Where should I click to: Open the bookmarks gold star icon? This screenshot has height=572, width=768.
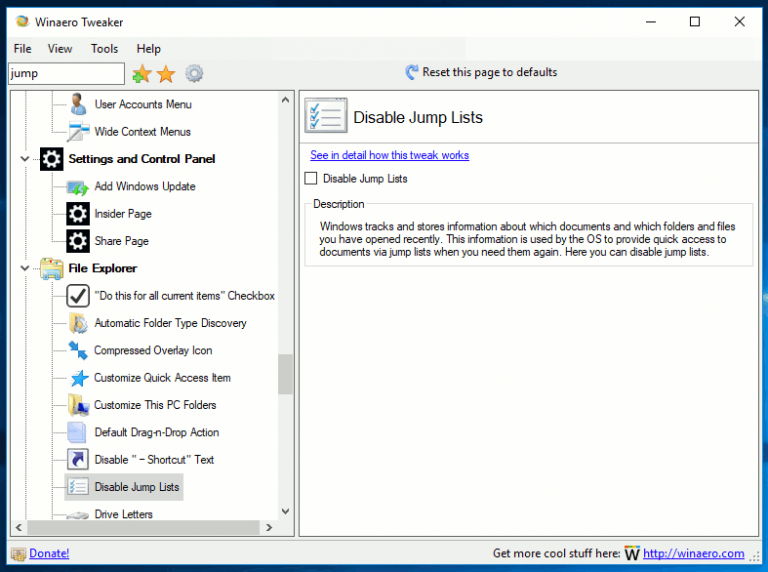click(x=167, y=74)
